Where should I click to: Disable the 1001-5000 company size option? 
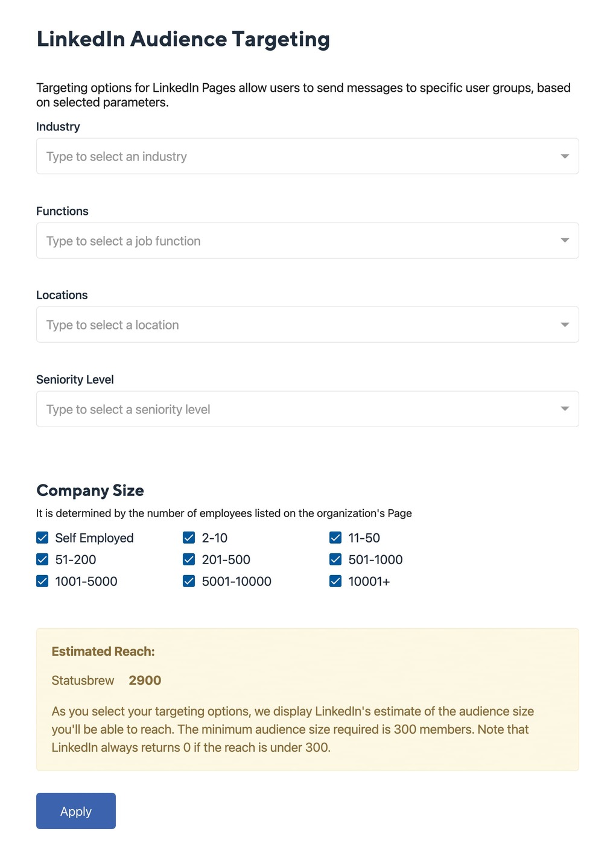coord(42,581)
